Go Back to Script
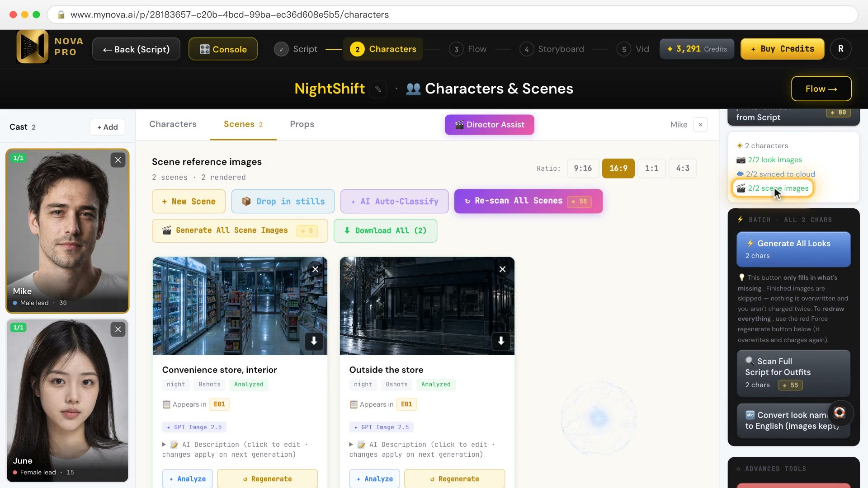 [136, 49]
